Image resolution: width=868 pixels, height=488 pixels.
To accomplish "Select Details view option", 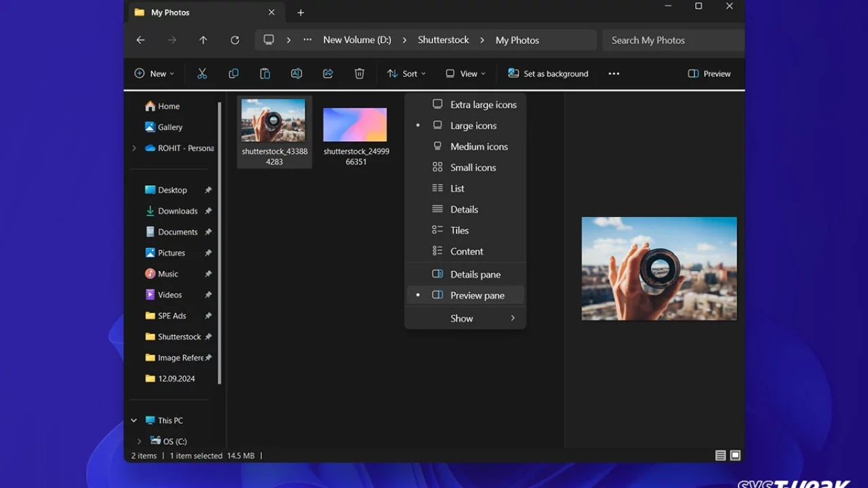I will [x=465, y=209].
